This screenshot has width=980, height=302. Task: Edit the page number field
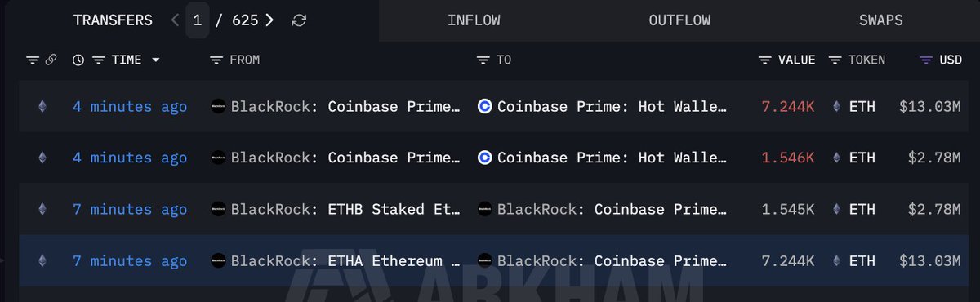coord(198,20)
